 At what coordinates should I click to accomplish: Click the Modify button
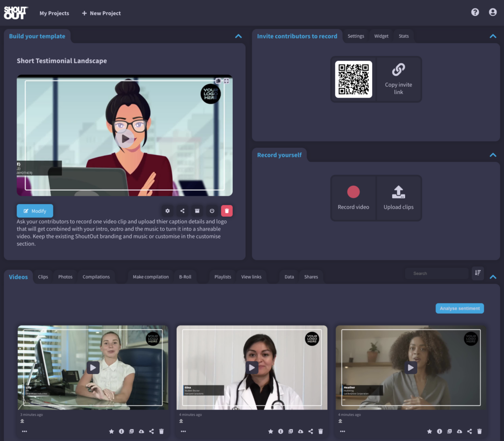[35, 211]
